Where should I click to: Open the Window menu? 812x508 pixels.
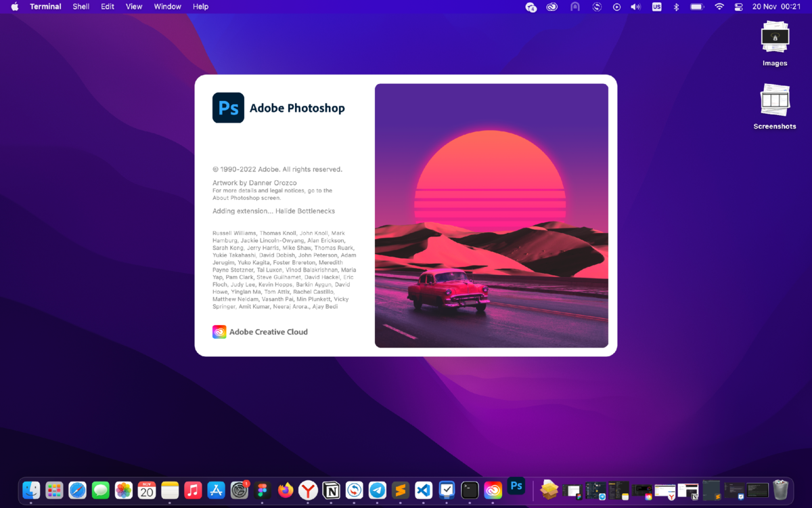click(x=167, y=7)
